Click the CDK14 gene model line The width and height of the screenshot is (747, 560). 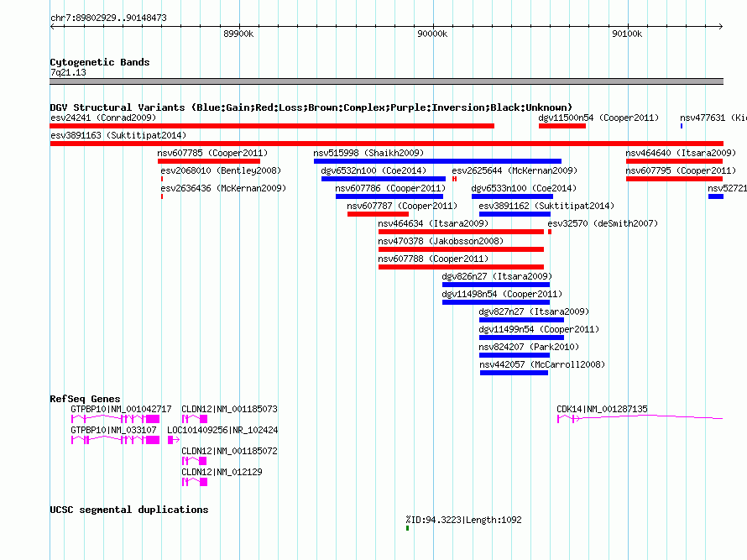(640, 418)
